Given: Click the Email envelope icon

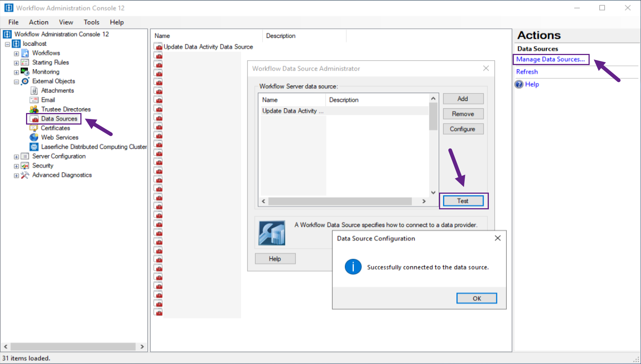Looking at the screenshot, I should 34,100.
